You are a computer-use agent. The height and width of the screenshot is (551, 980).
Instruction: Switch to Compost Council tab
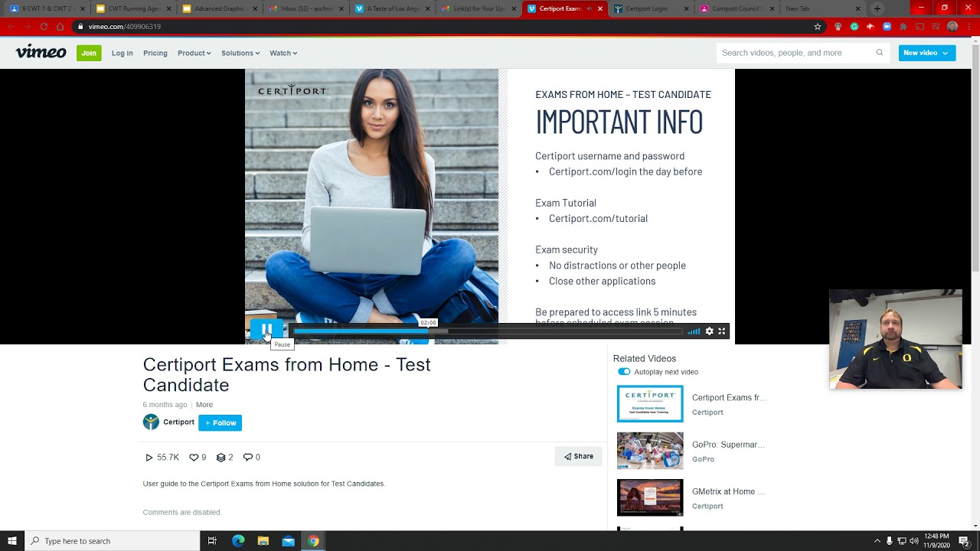(738, 8)
